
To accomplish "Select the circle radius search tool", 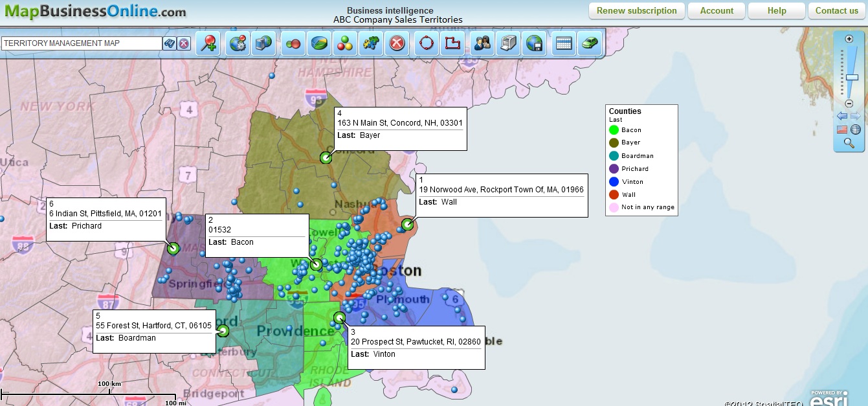I will (427, 43).
